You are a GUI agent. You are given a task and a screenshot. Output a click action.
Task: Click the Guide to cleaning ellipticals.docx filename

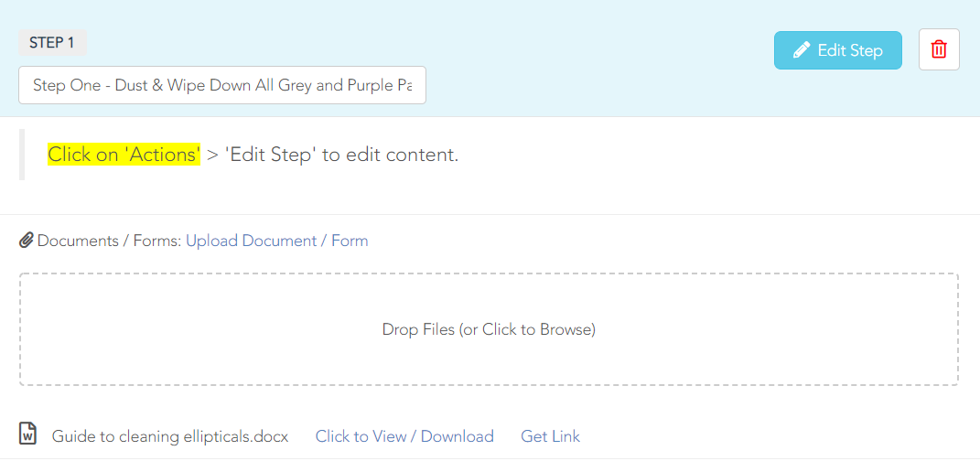(170, 436)
